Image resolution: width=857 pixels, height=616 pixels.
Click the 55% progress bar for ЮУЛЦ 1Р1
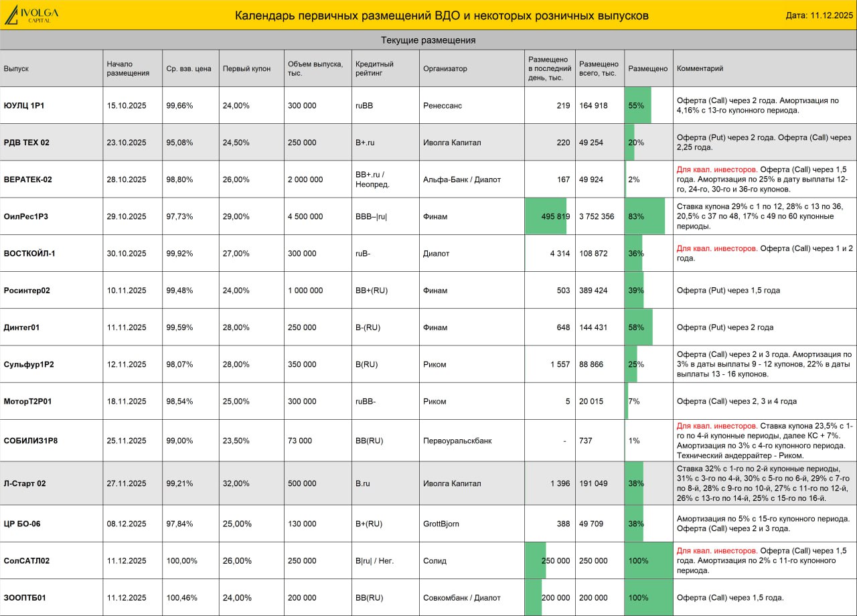pyautogui.click(x=638, y=105)
